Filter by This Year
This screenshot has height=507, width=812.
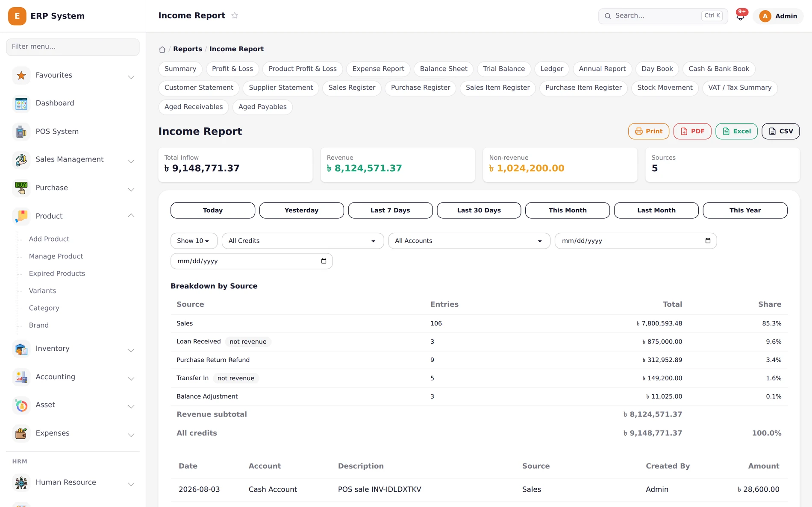745,211
